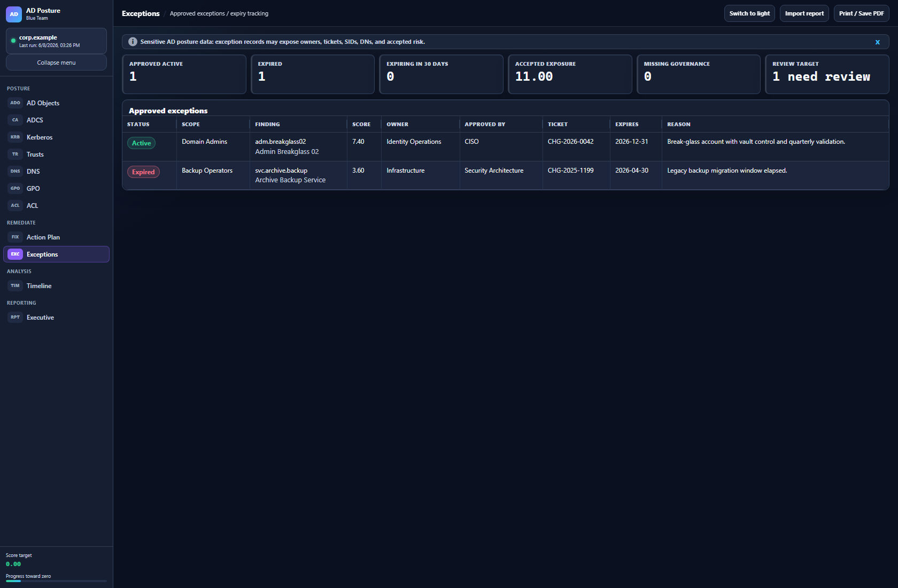Click the 2026-04-30 expiry date
Screen dimensions: 898x588
coord(632,171)
